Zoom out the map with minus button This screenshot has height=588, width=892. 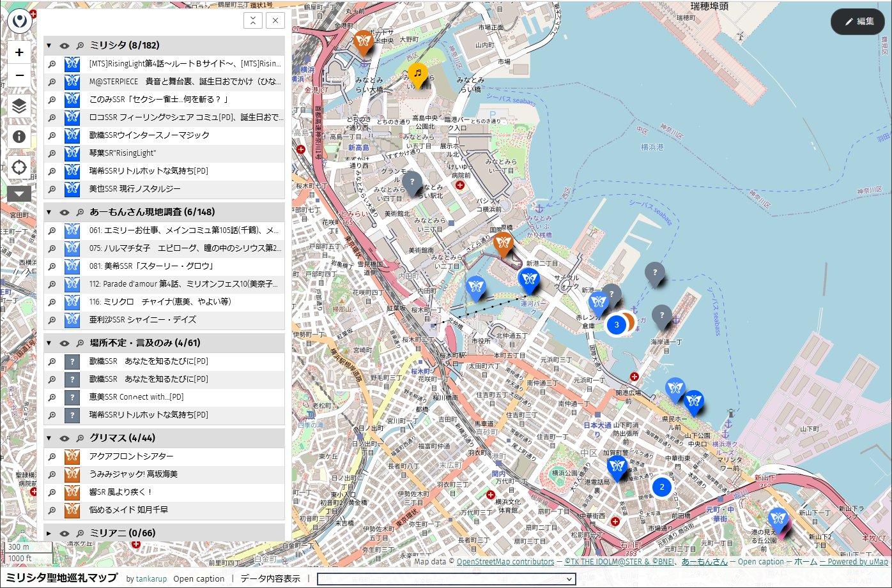[x=19, y=75]
